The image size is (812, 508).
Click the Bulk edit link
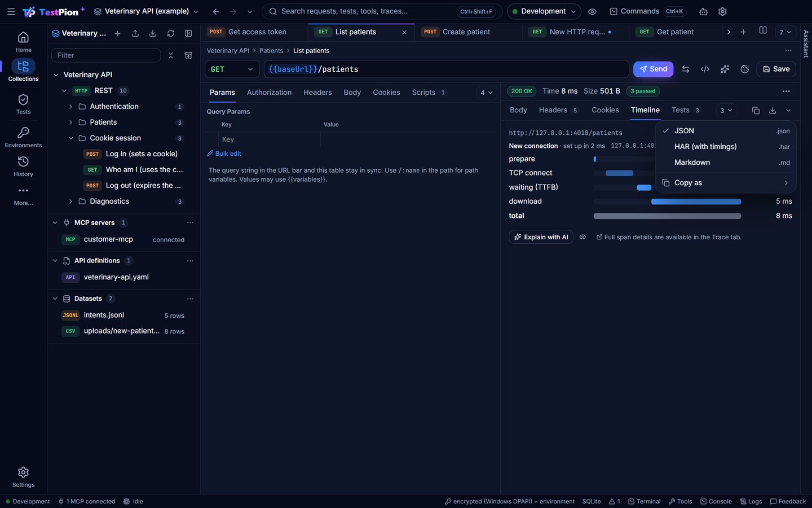pos(224,154)
